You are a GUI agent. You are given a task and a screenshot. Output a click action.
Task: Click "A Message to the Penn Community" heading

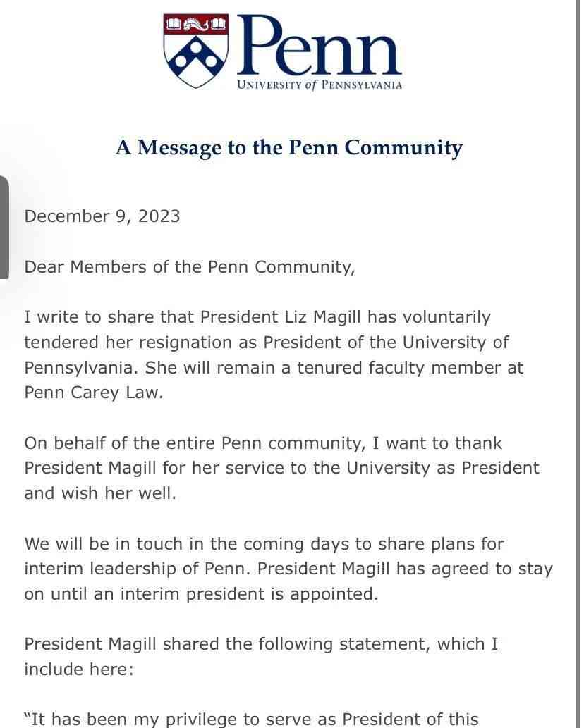(289, 147)
